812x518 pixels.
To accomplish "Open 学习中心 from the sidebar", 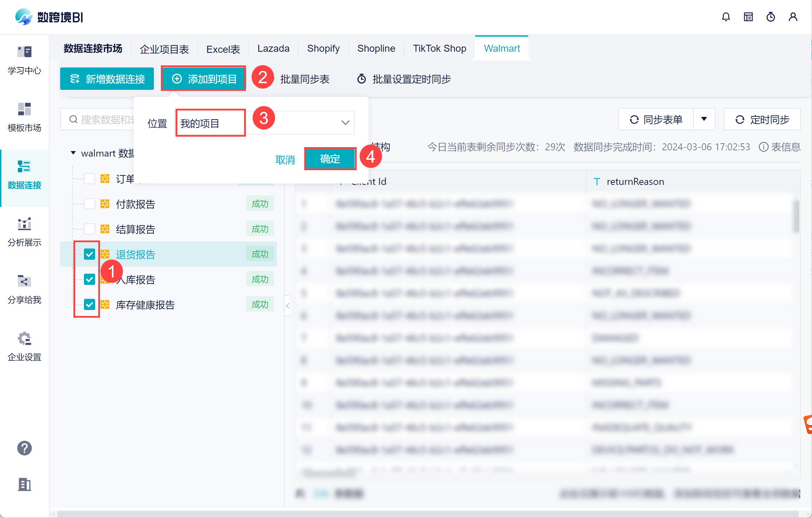I will coord(24,60).
